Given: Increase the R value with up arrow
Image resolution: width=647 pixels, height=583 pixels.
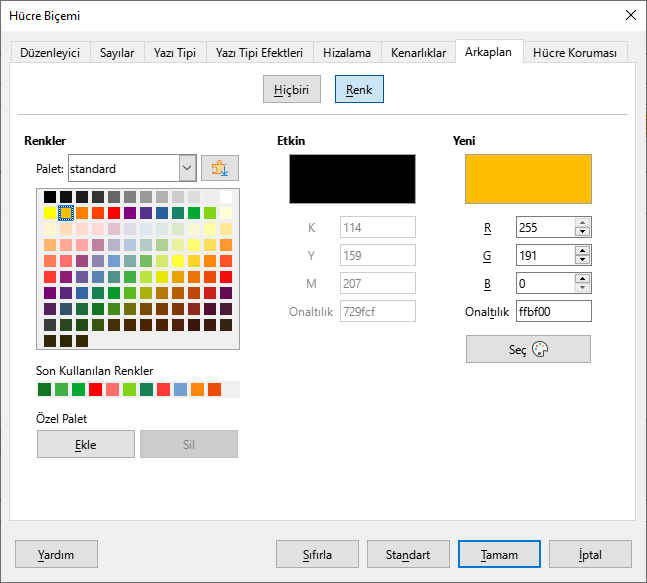Looking at the screenshot, I should pyautogui.click(x=583, y=223).
